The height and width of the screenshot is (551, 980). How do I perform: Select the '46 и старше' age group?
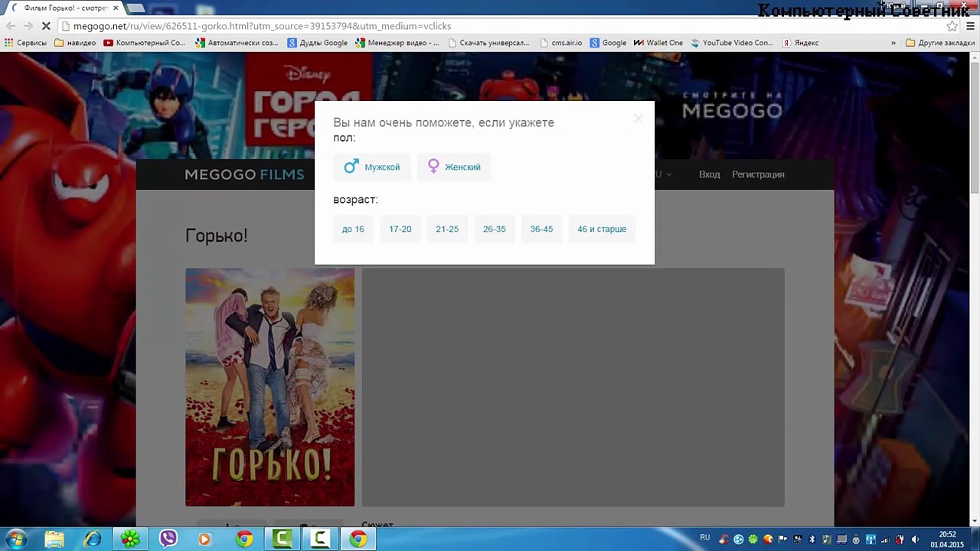602,229
